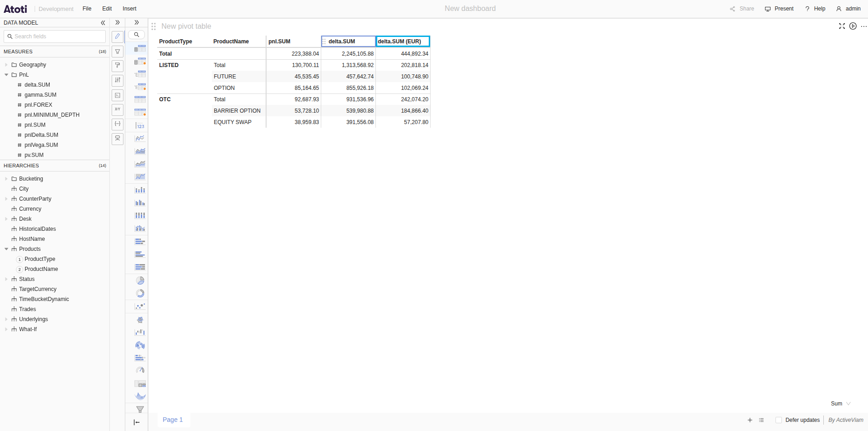Click the widget search magnifier button

pos(136,35)
